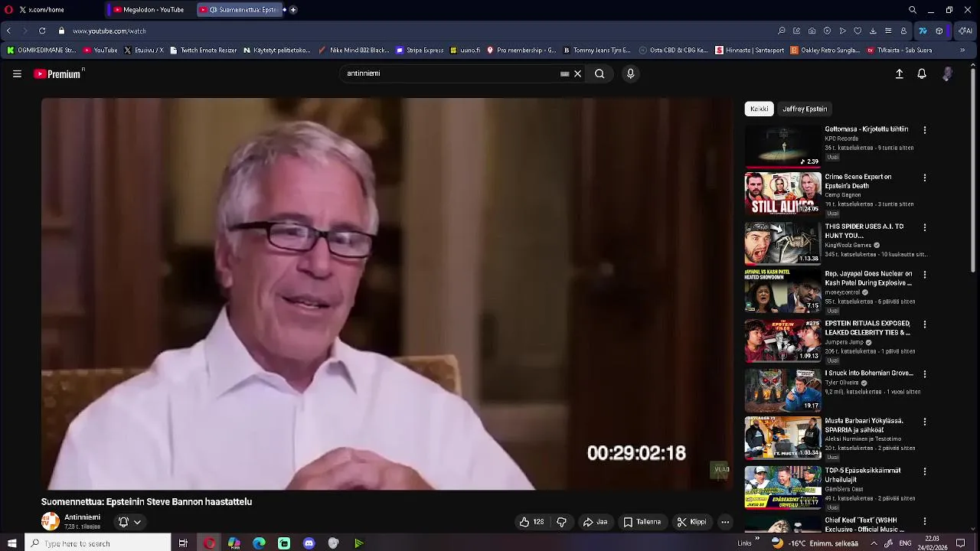Select the Jeffrey Epstein filter chip

pyautogui.click(x=805, y=109)
